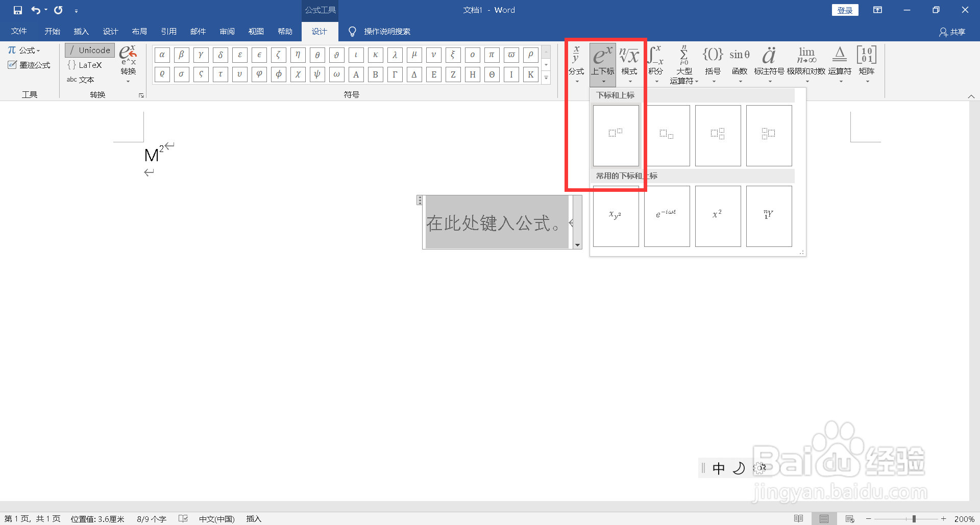Image resolution: width=980 pixels, height=525 pixels.
Task: Insert the theta symbol θ
Action: (317, 55)
